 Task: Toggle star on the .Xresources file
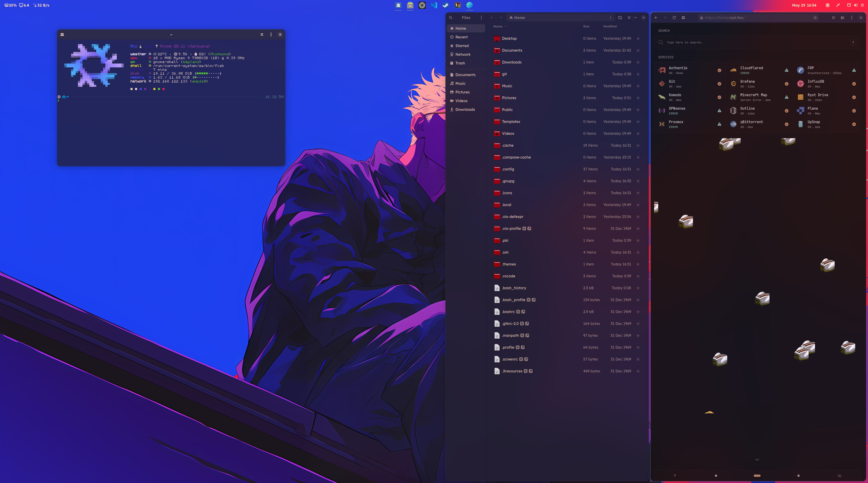click(638, 371)
